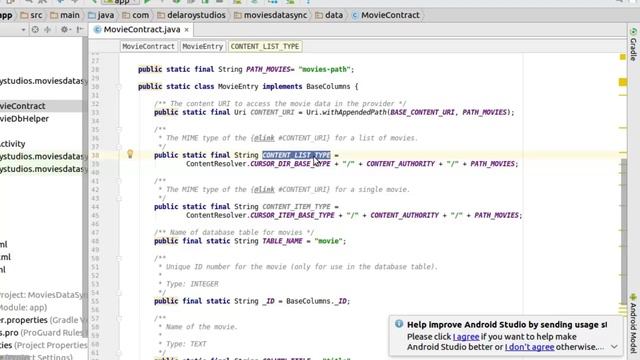Collapse the Javadoc fold marker on line 41
This screenshot has width=640, height=360.
click(x=118, y=181)
